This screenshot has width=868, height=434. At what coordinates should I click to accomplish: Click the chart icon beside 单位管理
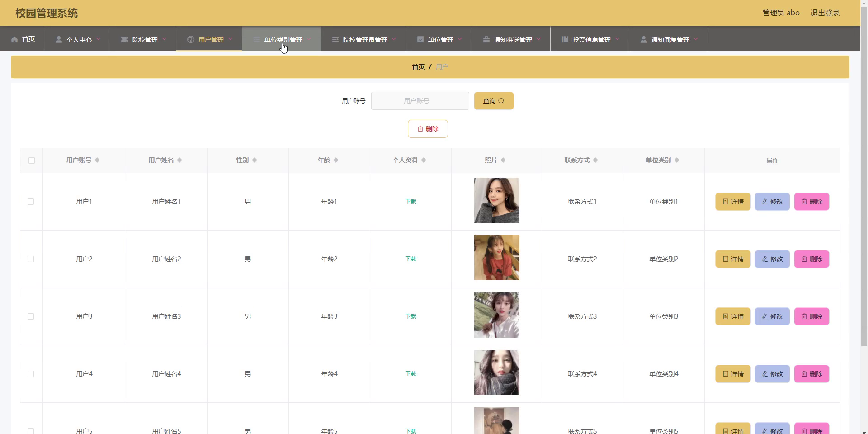[x=420, y=39]
